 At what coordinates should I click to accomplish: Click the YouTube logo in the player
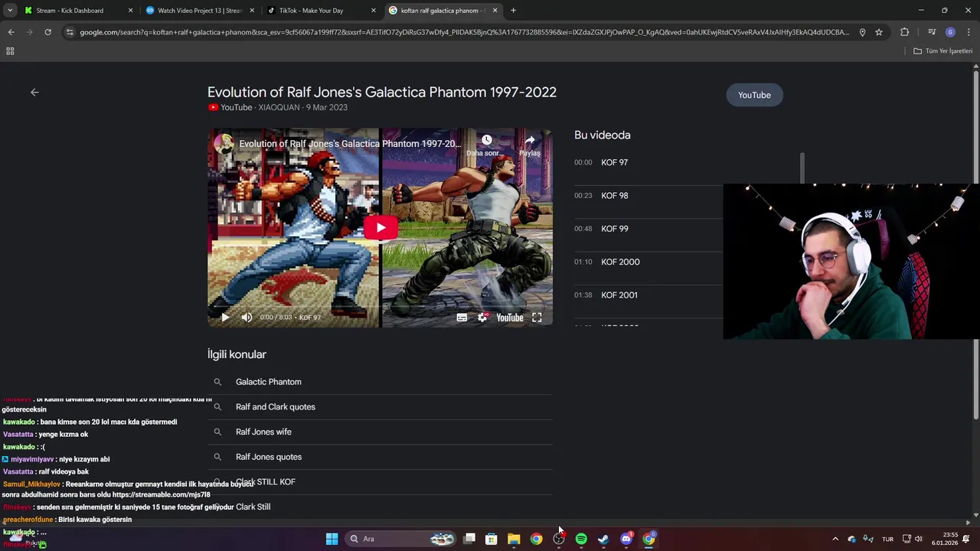tap(510, 318)
